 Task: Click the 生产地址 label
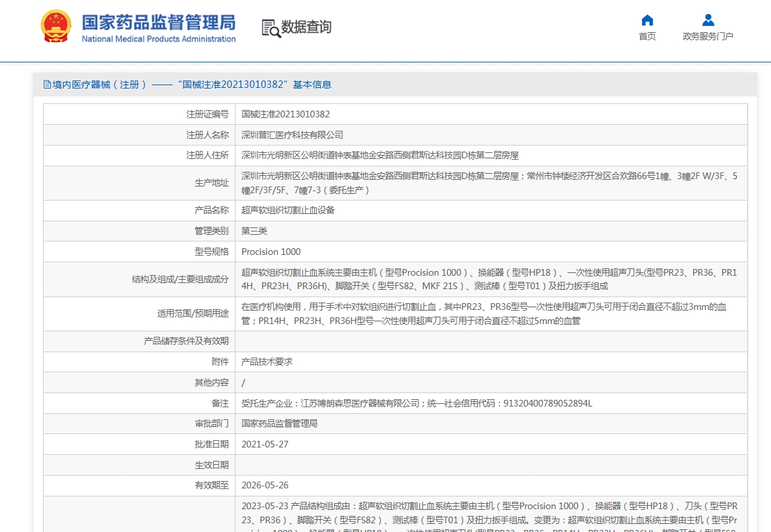[x=212, y=183]
